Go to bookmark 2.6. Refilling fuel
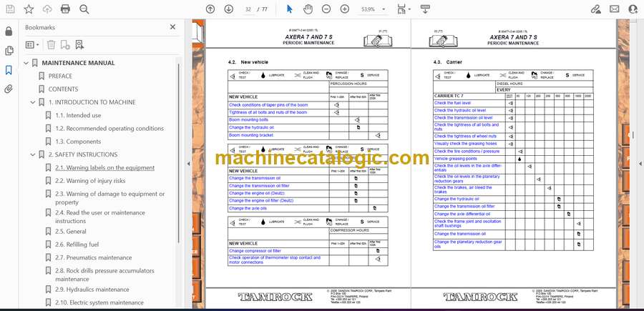This screenshot has height=311, width=644. tap(77, 245)
